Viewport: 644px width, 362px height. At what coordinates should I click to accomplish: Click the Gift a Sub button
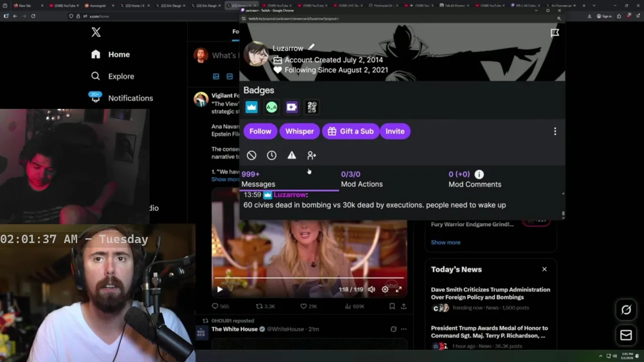coord(351,131)
